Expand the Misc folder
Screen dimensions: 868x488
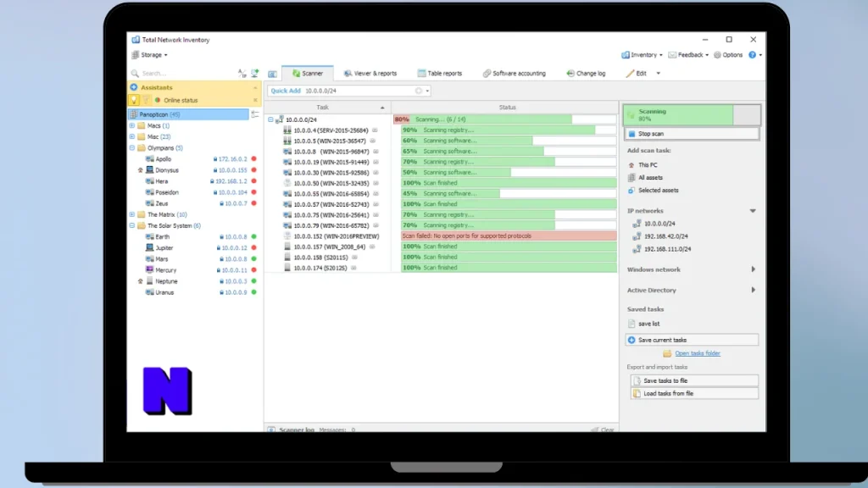point(132,136)
